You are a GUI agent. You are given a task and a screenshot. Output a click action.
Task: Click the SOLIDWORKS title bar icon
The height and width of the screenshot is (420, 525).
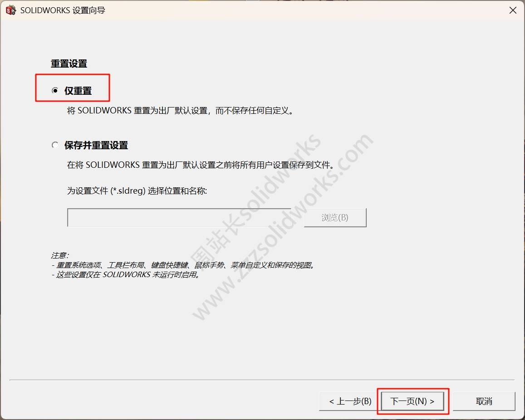click(11, 10)
